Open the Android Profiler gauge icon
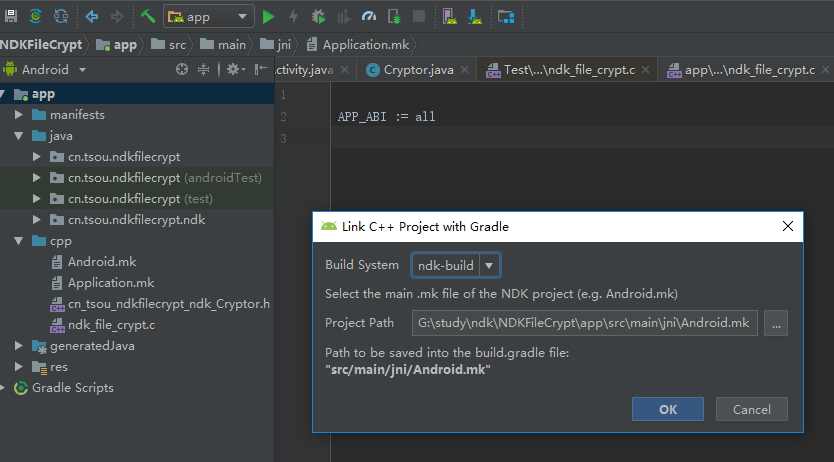834x462 pixels. 369,17
